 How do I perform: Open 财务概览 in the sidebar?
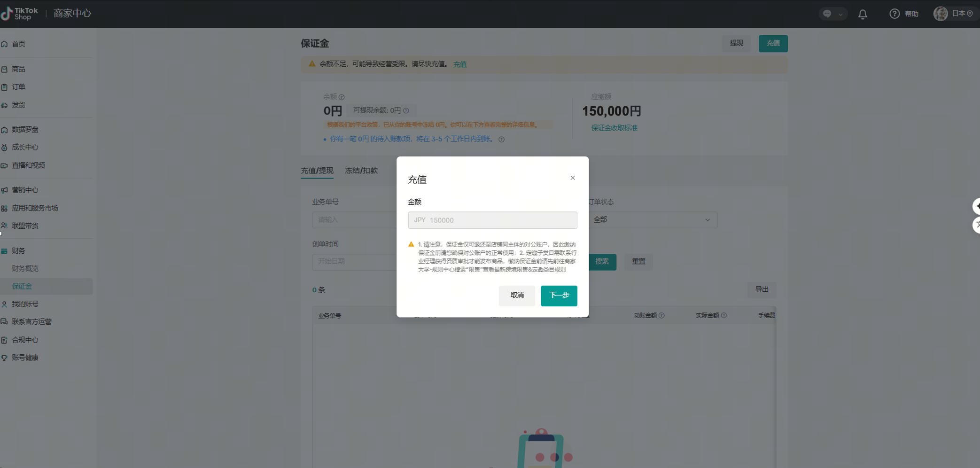[25, 268]
